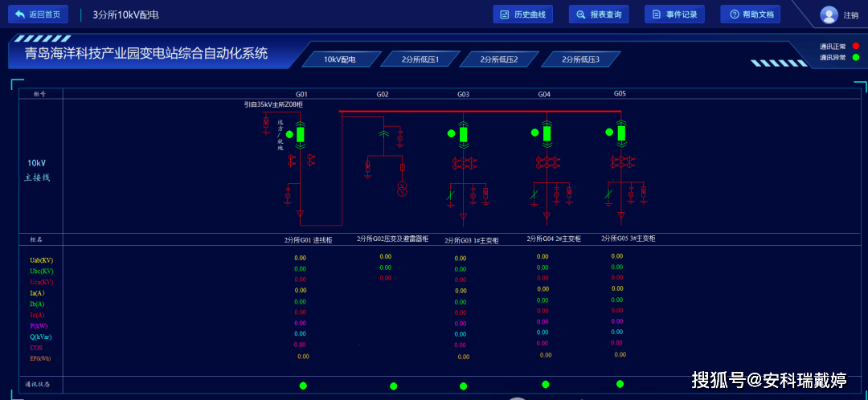Click G05 EP(kWh) value 0.00

click(620, 355)
